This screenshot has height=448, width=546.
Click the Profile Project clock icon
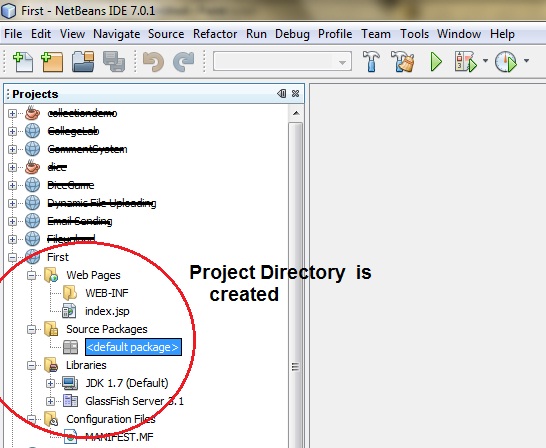[506, 62]
